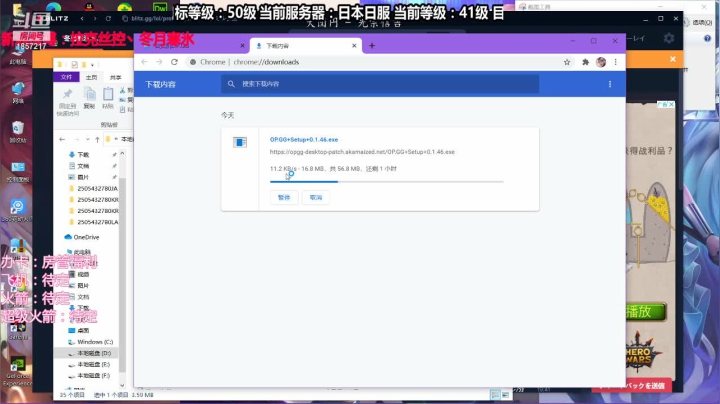The height and width of the screenshot is (404, 720).
Task: Switch Explorer to large icons view
Action: [x=505, y=395]
